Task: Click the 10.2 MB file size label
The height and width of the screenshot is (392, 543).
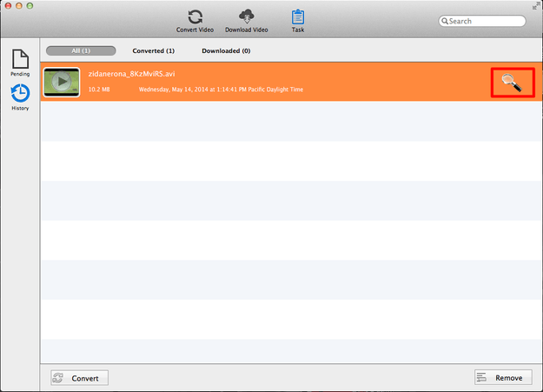Action: click(99, 90)
